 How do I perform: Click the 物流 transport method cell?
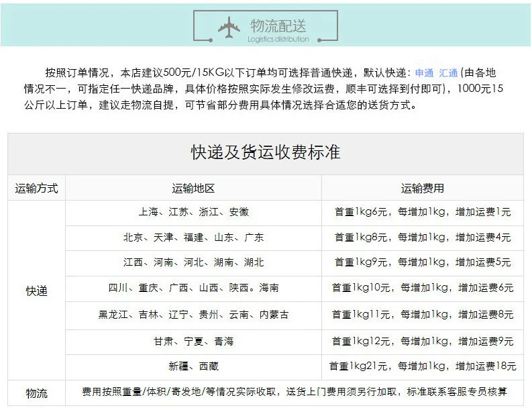37,393
